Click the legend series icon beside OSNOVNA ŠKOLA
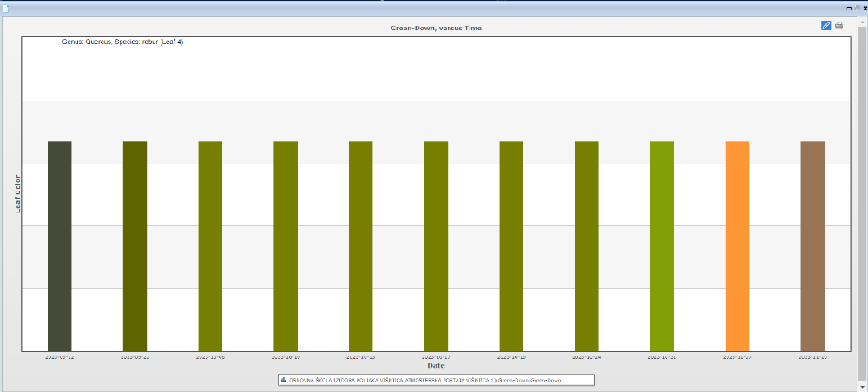 pos(284,380)
